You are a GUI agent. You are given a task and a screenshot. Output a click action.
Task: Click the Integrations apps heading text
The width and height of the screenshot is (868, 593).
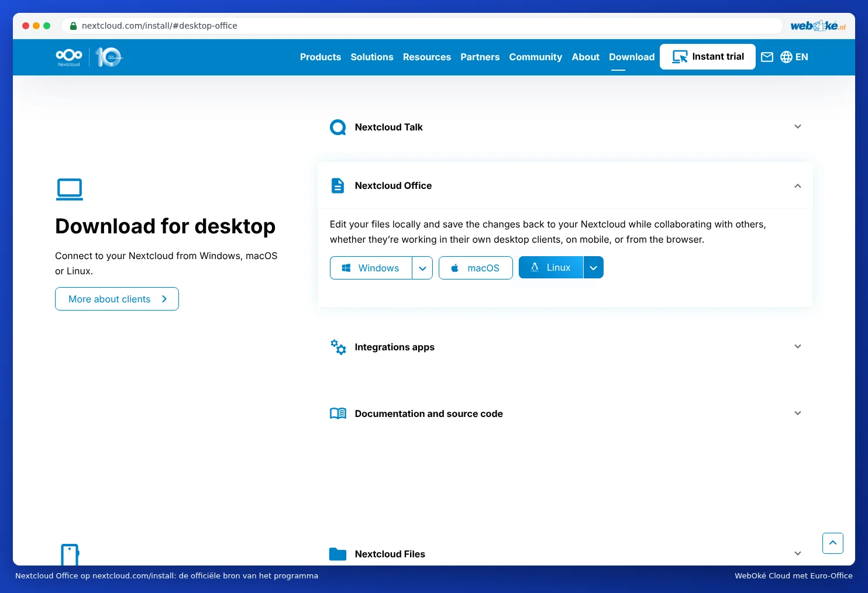pos(394,347)
